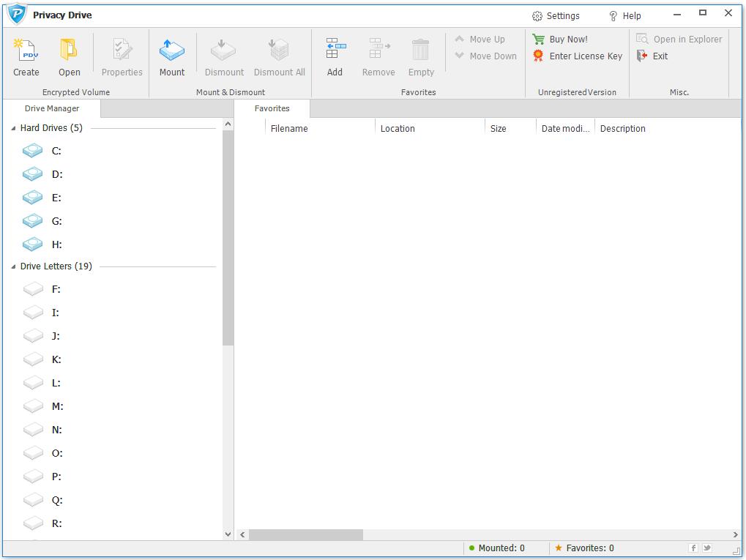The width and height of the screenshot is (746, 560).
Task: Select free drive letter J:
Action: click(42, 336)
